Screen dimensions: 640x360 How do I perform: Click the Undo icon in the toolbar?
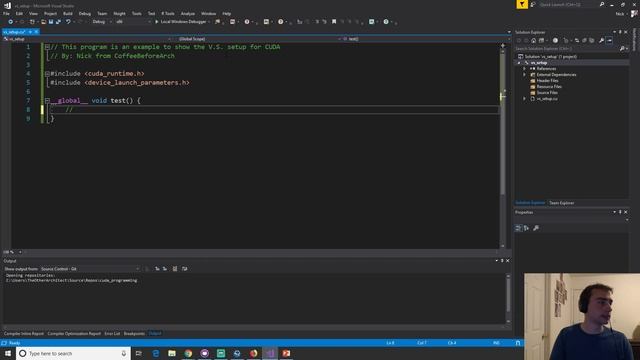(68, 22)
